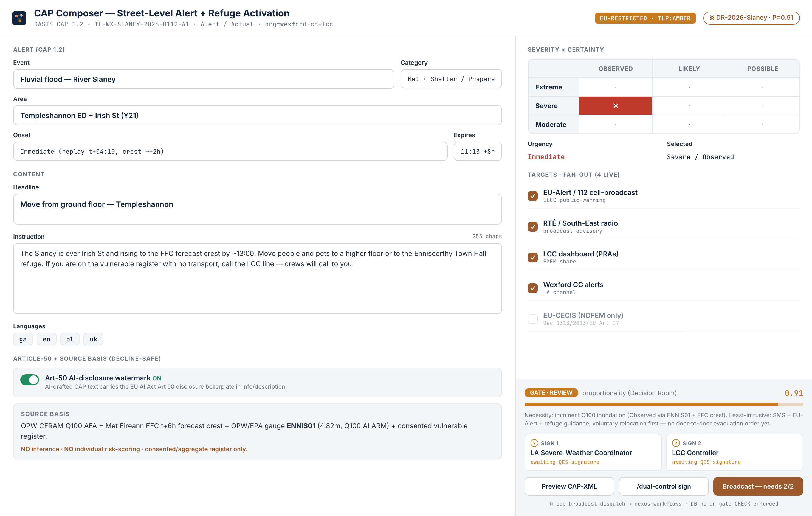Click the OBSERVED column header

615,69
